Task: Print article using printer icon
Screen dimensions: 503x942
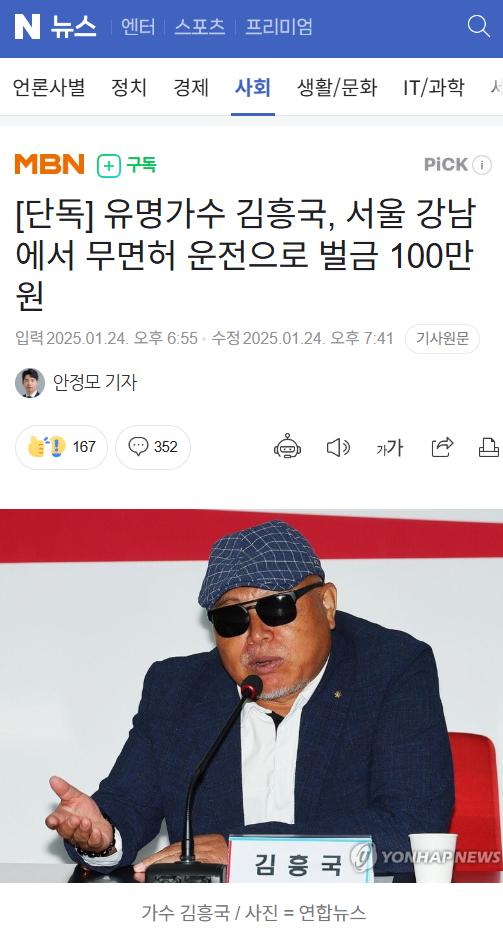Action: pos(489,447)
